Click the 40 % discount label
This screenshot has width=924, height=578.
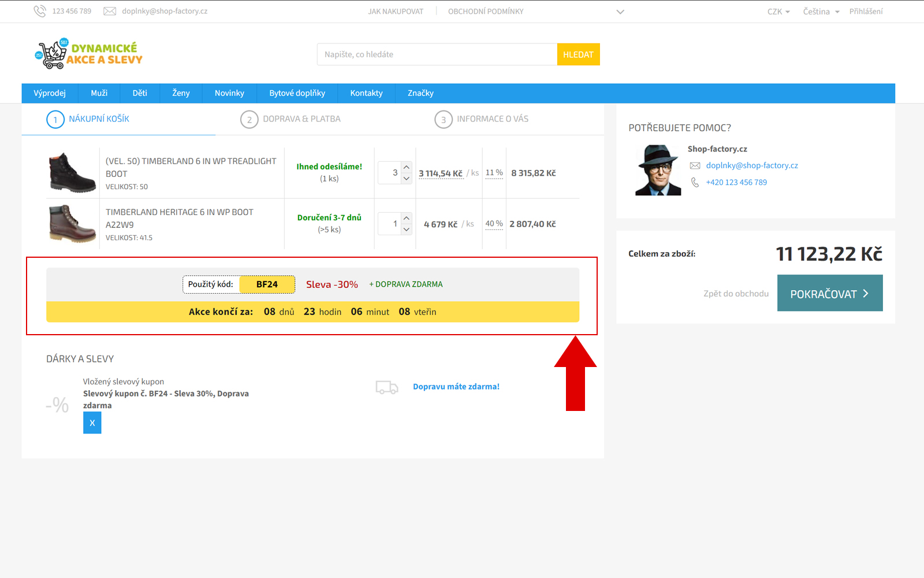pyautogui.click(x=494, y=224)
